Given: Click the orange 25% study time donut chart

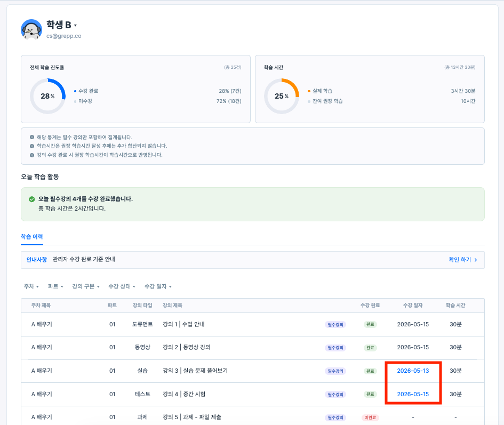Looking at the screenshot, I should click(x=282, y=96).
